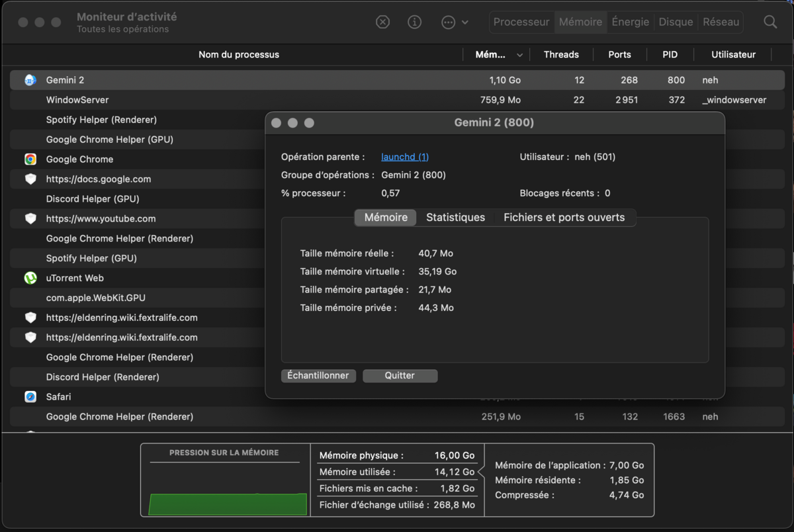
Task: Sort by Utilisateur column header
Action: (733, 55)
